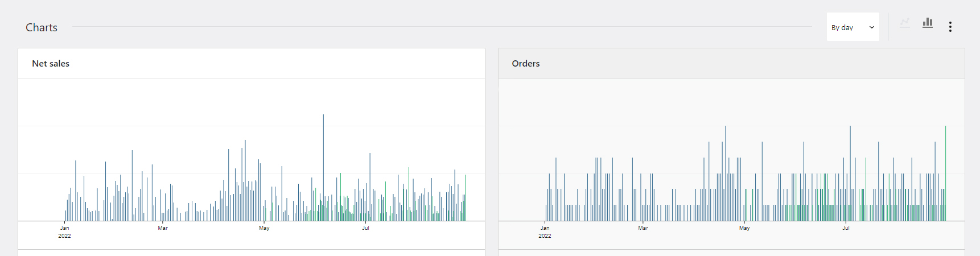
Task: Click the chevron arrow beside By day
Action: [871, 27]
